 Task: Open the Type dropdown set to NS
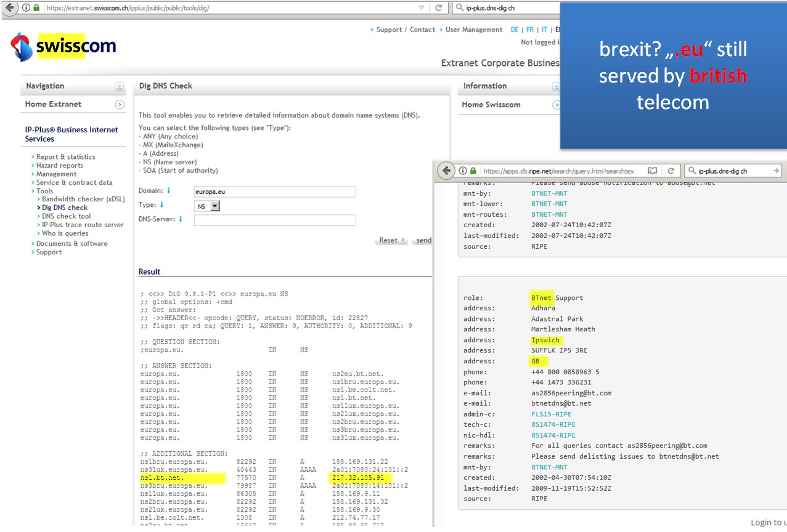tap(207, 206)
